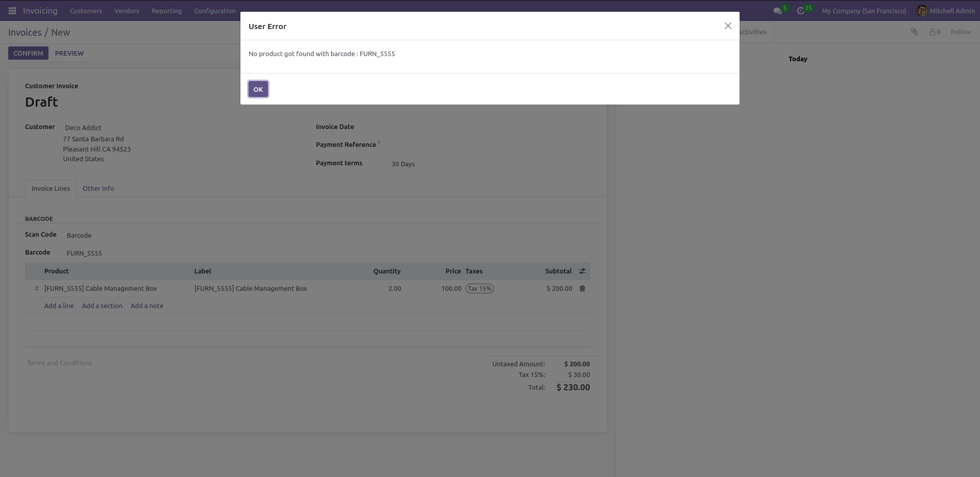980x477 pixels.
Task: Open the optional columns settings icon
Action: [582, 271]
